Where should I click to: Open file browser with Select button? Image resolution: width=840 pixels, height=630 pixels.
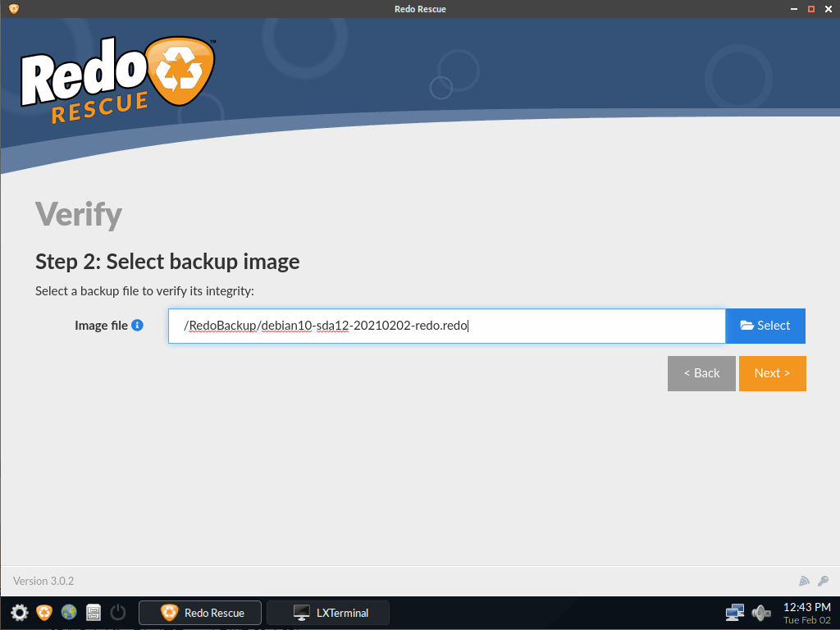coord(765,326)
